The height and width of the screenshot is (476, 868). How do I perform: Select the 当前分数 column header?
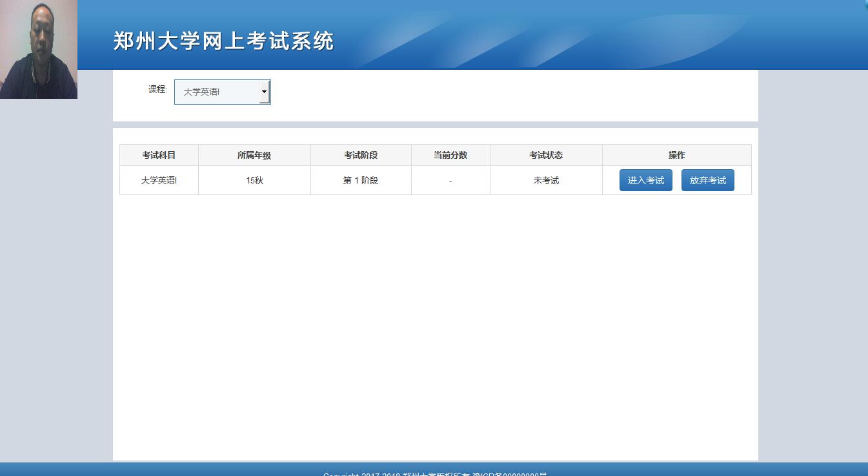pos(450,155)
